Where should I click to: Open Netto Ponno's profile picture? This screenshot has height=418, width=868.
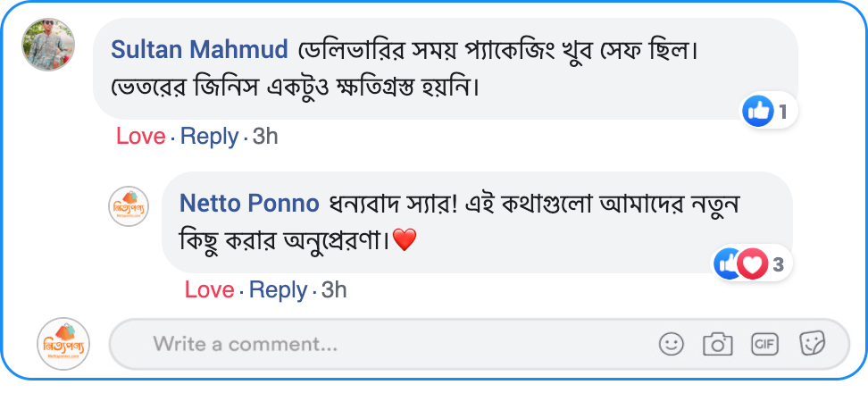[x=129, y=207]
